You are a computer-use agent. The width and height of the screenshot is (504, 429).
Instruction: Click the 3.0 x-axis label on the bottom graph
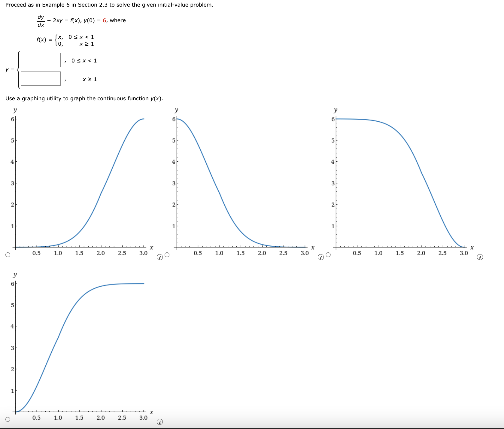click(144, 417)
